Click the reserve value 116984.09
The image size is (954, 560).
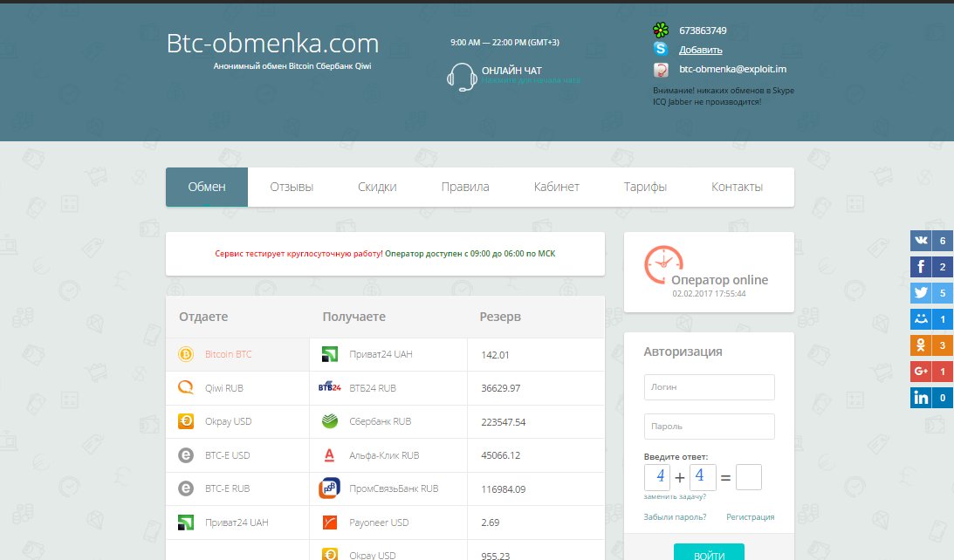point(503,488)
